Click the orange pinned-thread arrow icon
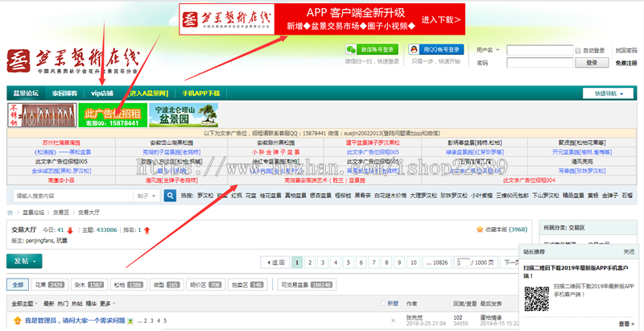The width and height of the screenshot is (644, 331). coord(17,321)
